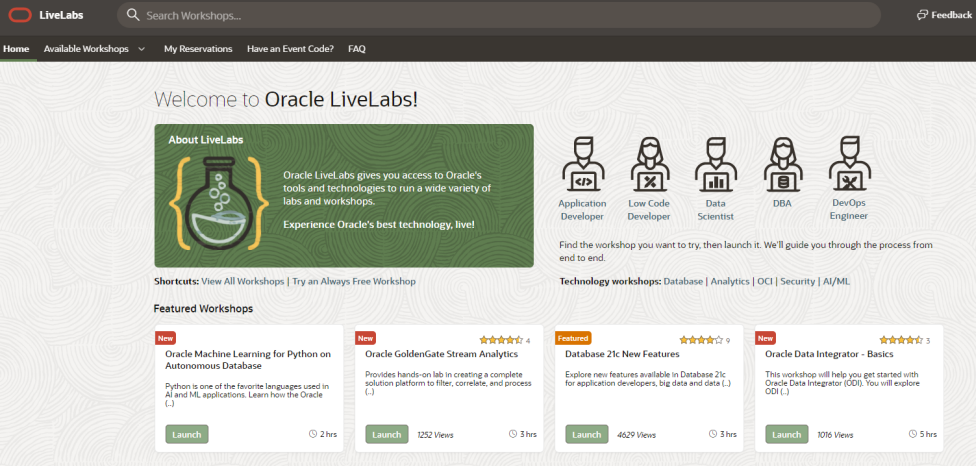Open the View All Workshops shortcut
976x466 pixels.
point(243,281)
